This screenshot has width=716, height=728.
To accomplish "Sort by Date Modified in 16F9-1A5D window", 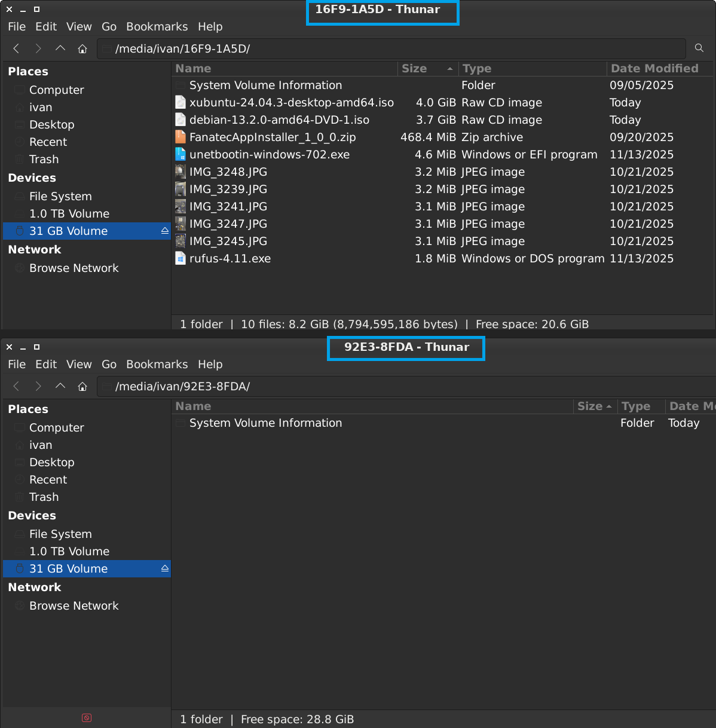I will click(660, 68).
